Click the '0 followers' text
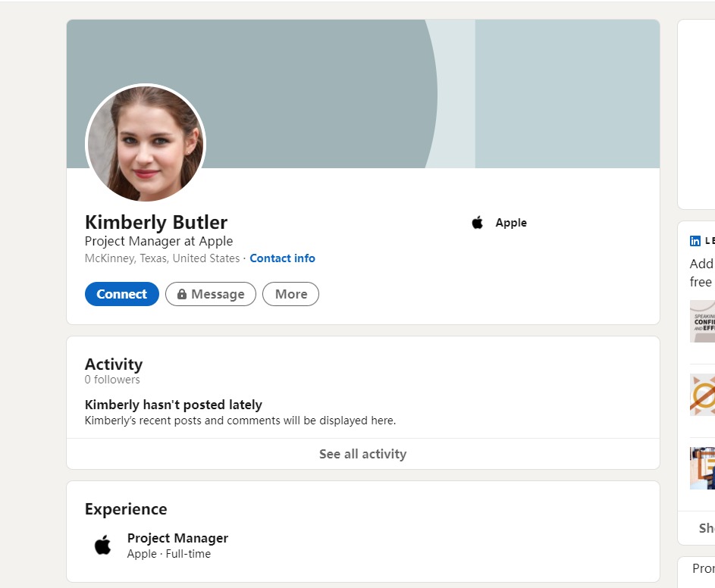This screenshot has width=715, height=588. coord(112,380)
